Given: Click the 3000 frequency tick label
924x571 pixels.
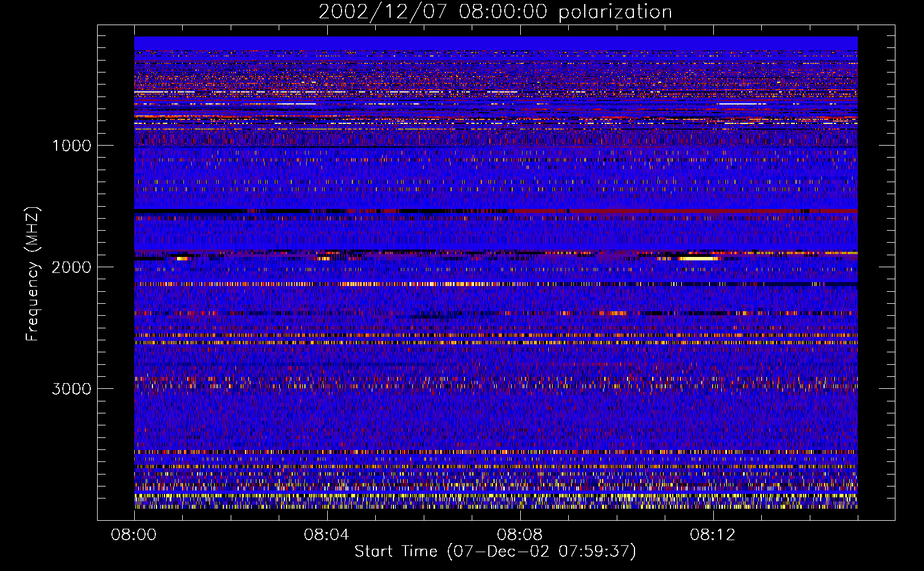Looking at the screenshot, I should pos(71,389).
